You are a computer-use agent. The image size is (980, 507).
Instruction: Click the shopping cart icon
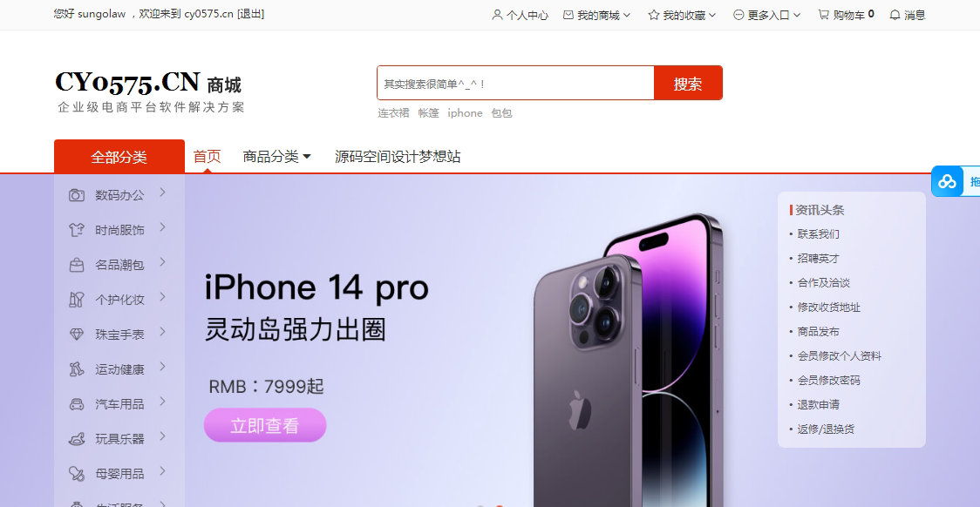click(x=824, y=14)
